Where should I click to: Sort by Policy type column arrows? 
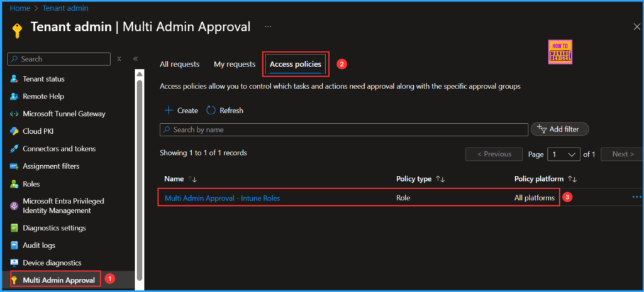point(440,179)
